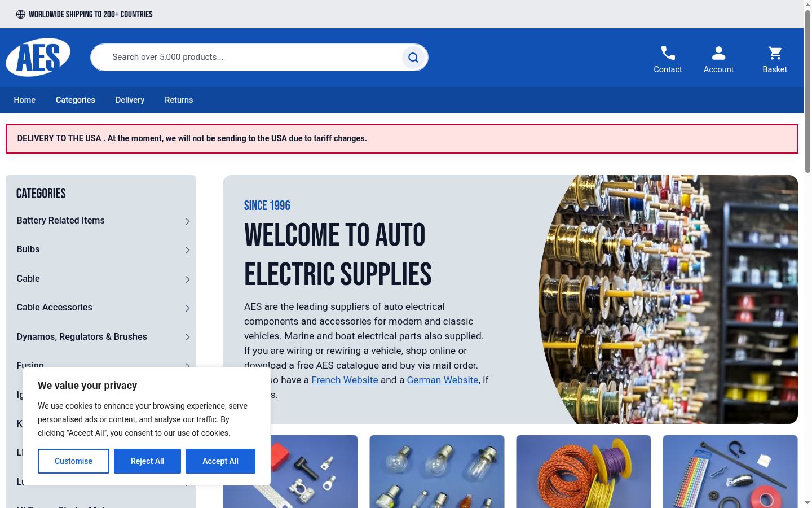Open the Account person icon
This screenshot has width=812, height=508.
coord(718,53)
